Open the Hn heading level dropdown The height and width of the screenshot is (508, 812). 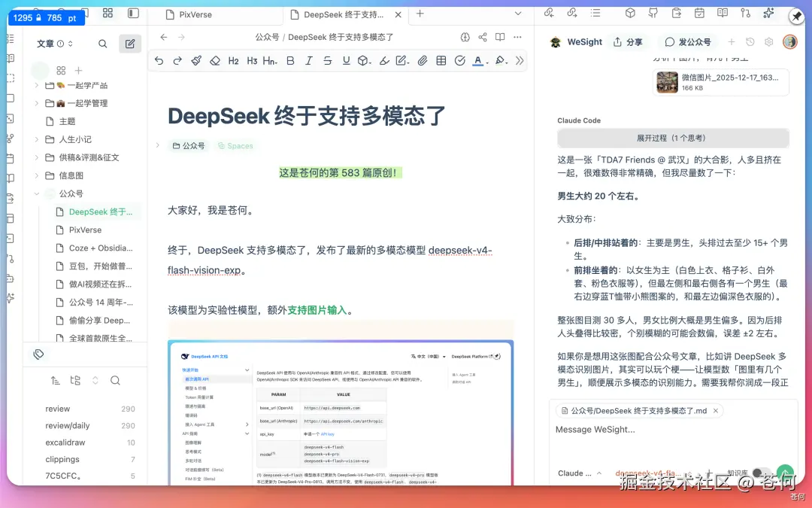coord(271,61)
